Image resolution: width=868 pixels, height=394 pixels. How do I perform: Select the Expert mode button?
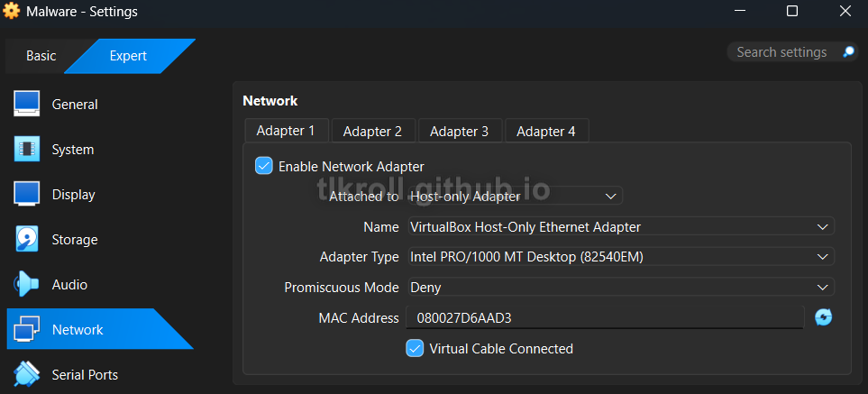128,56
